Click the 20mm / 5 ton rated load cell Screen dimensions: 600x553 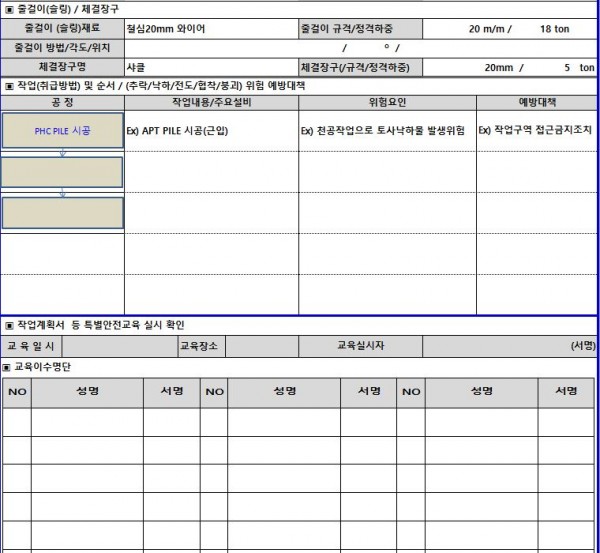click(x=509, y=67)
